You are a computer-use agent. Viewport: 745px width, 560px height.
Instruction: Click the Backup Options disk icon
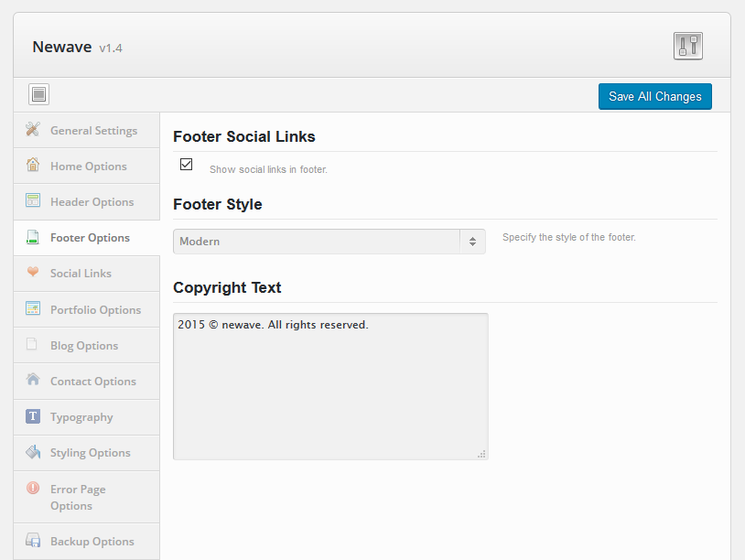tap(33, 541)
